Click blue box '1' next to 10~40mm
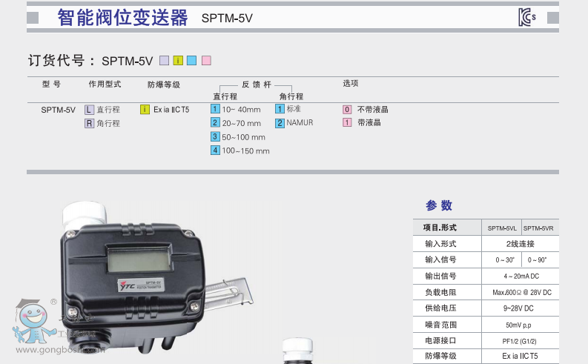 click(215, 109)
